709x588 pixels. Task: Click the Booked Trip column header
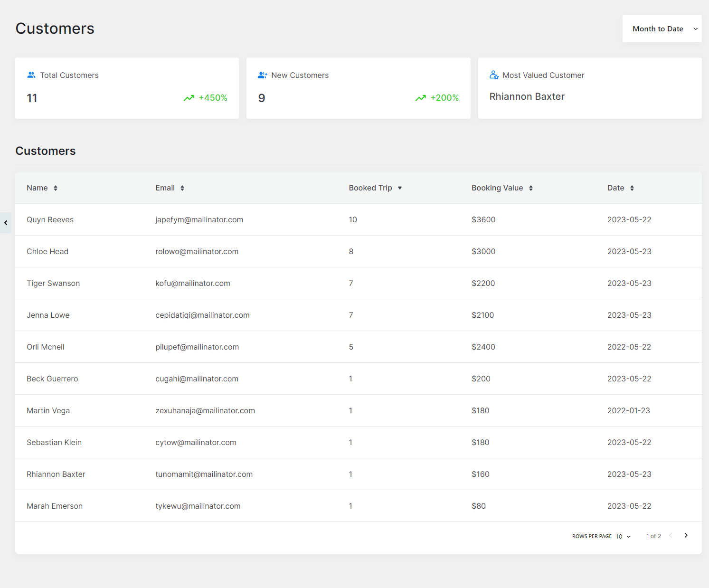370,188
